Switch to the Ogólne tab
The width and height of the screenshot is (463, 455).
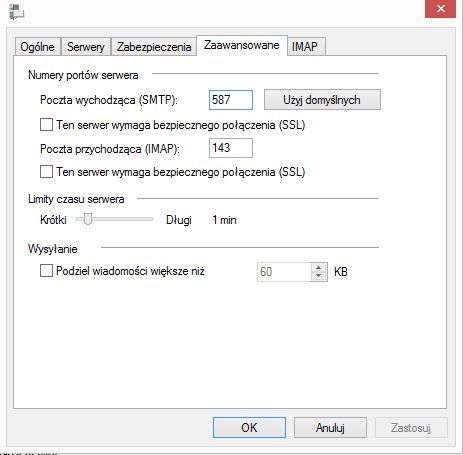(37, 47)
